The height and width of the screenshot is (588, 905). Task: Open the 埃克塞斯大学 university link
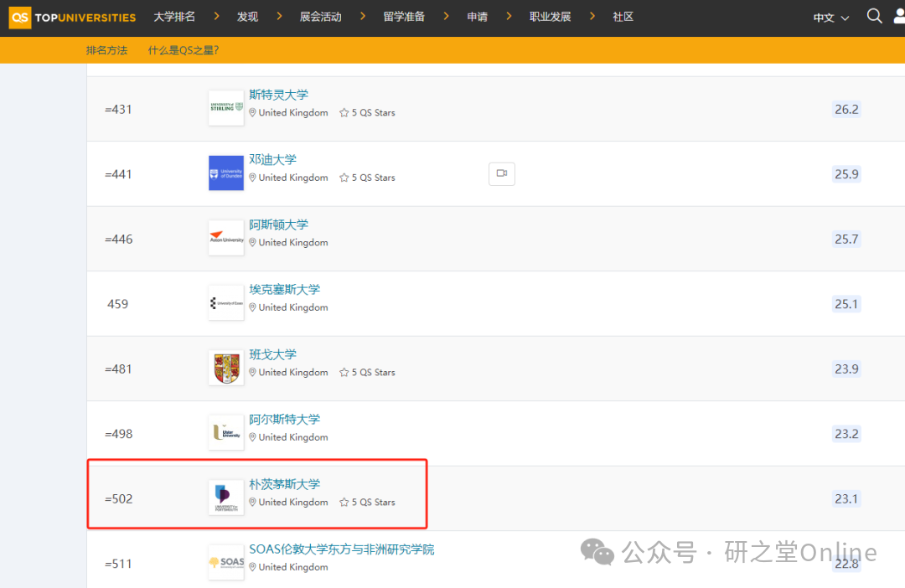pos(285,289)
